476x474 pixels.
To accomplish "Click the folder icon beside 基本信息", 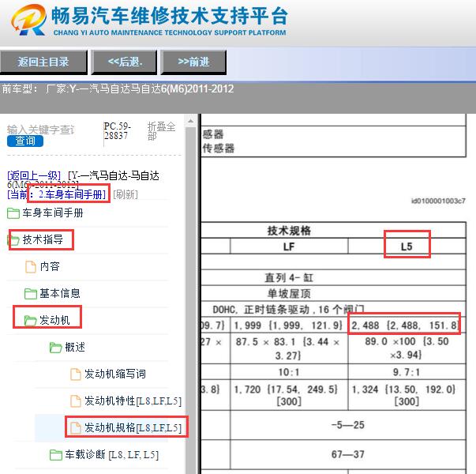I will tap(30, 294).
